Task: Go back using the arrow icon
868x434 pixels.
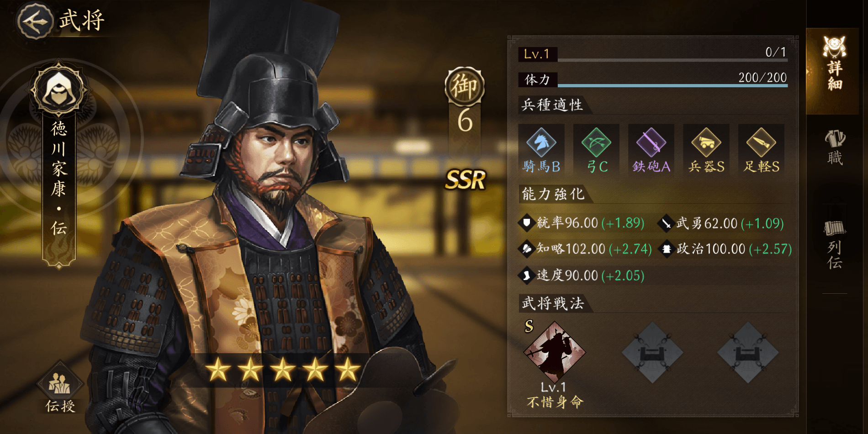Action: (x=35, y=21)
